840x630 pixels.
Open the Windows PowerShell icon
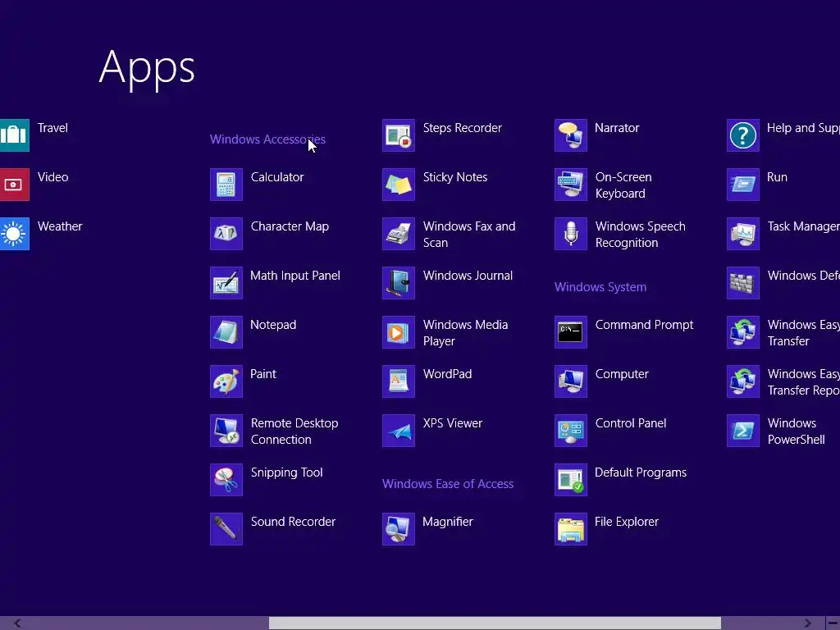[743, 431]
